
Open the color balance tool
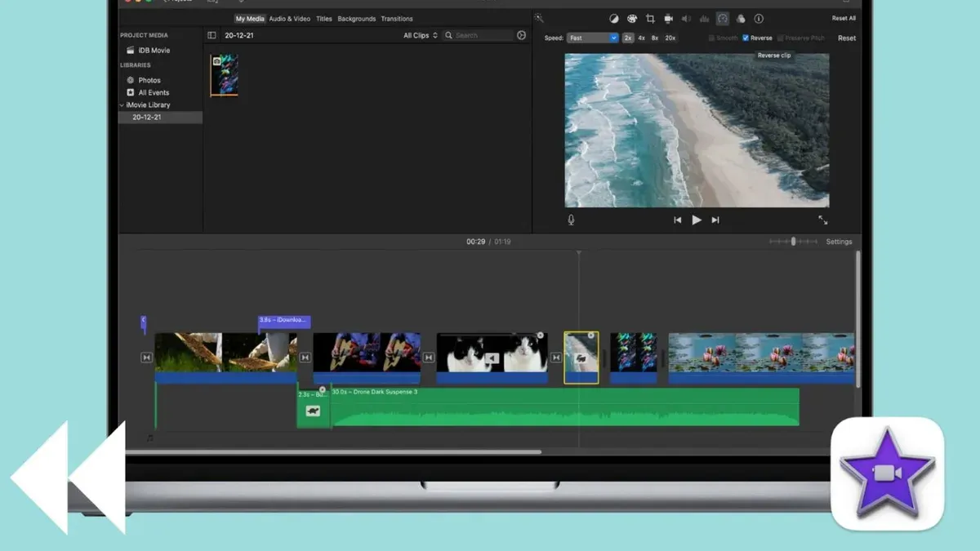coord(614,18)
